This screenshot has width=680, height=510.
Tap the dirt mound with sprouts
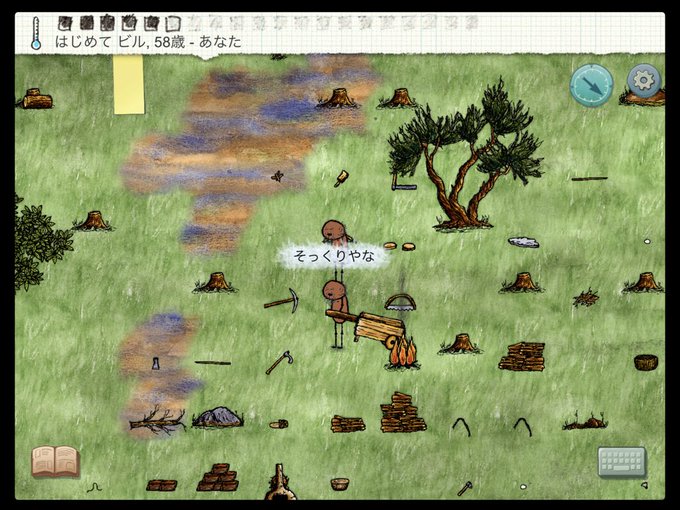pyautogui.click(x=585, y=422)
